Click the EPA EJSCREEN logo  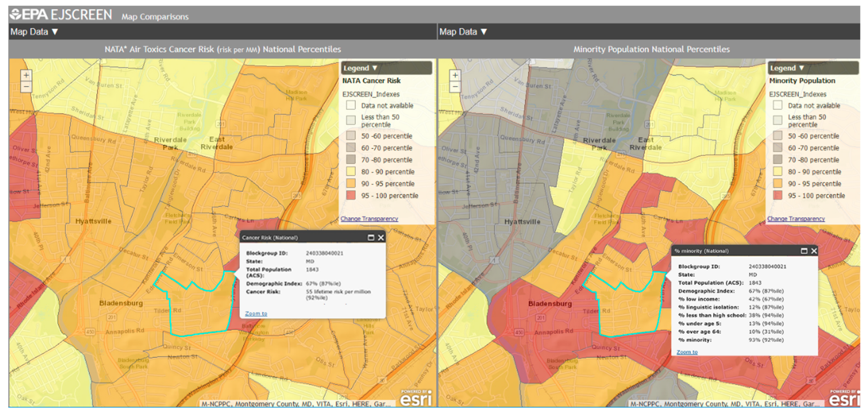(x=61, y=15)
